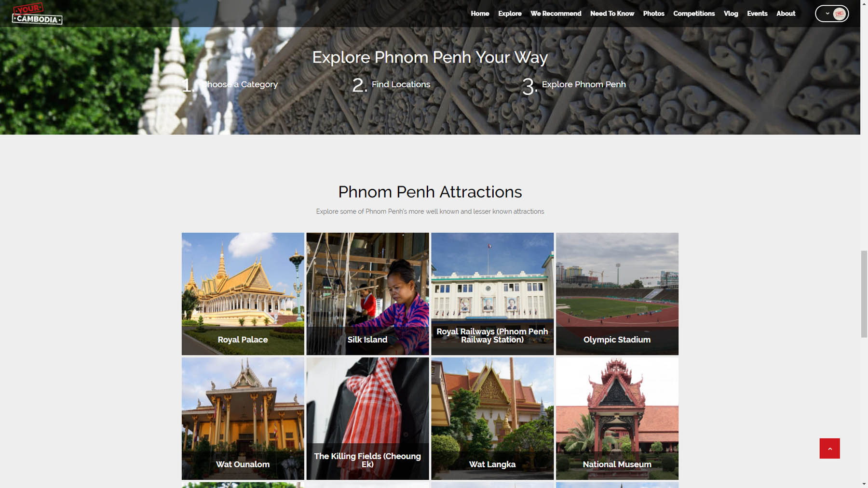Image resolution: width=868 pixels, height=488 pixels.
Task: Go to the Need To Know page
Action: (x=612, y=13)
